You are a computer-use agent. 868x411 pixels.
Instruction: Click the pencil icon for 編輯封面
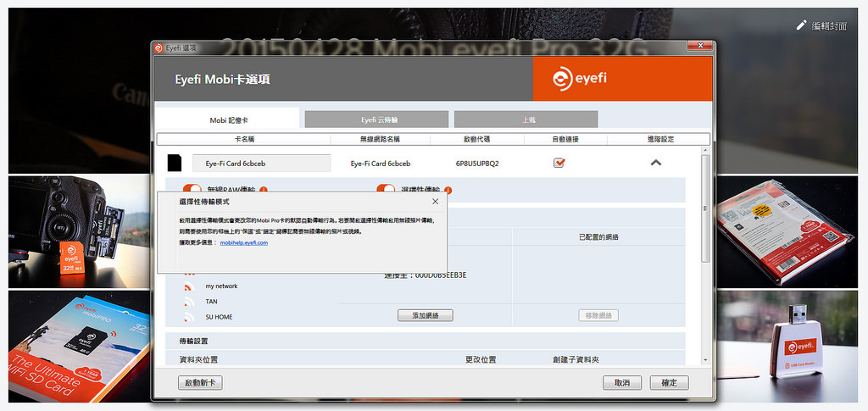pyautogui.click(x=801, y=25)
